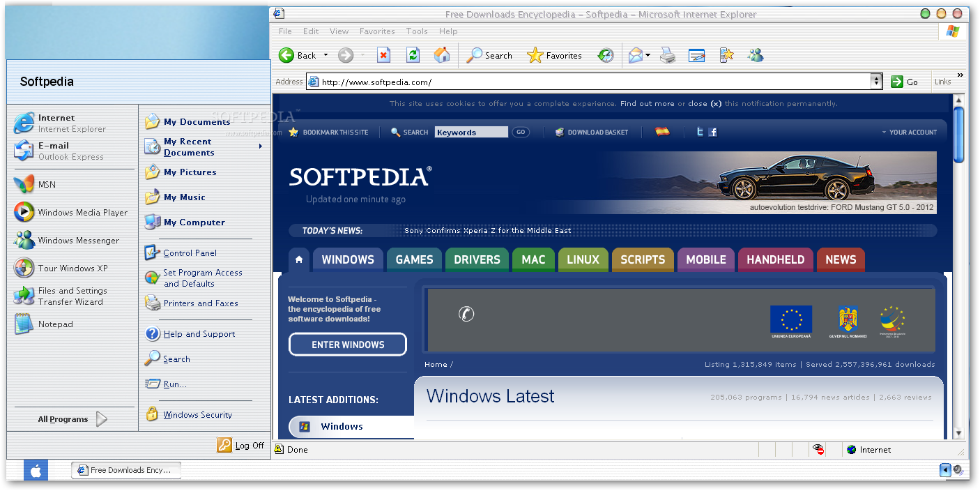The image size is (980, 491).
Task: Expand the All Programs arrow
Action: point(102,419)
